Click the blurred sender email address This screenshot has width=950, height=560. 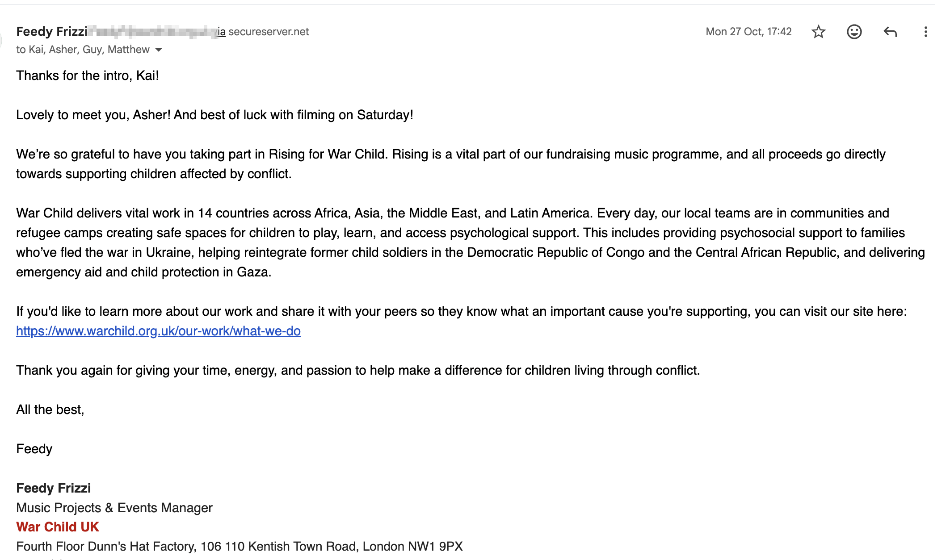click(152, 32)
